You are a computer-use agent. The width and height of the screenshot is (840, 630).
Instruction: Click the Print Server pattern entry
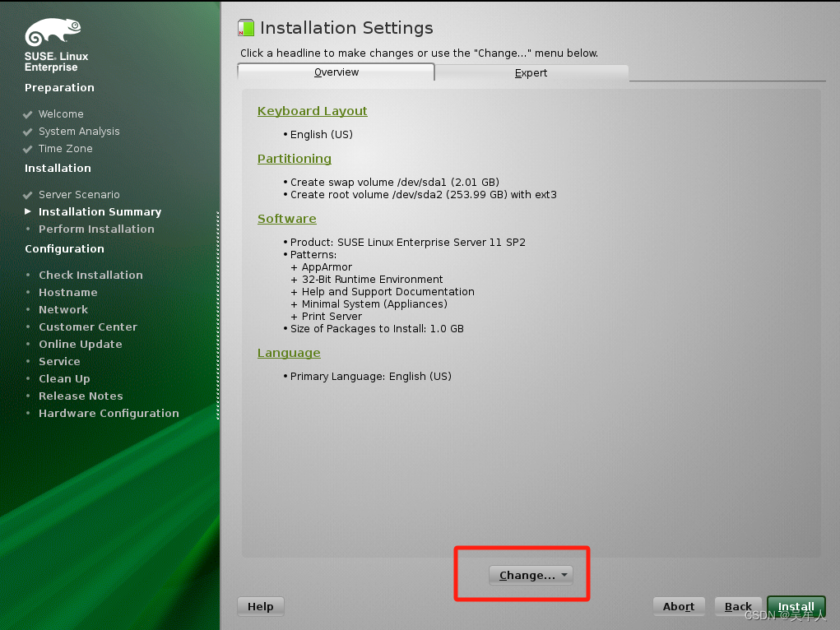tap(332, 316)
